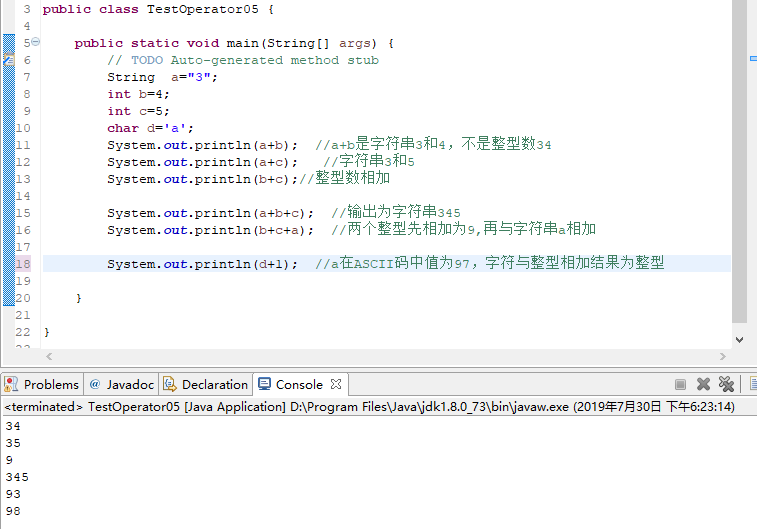
Task: Click the blue marker on the overview ruler
Action: point(753,59)
